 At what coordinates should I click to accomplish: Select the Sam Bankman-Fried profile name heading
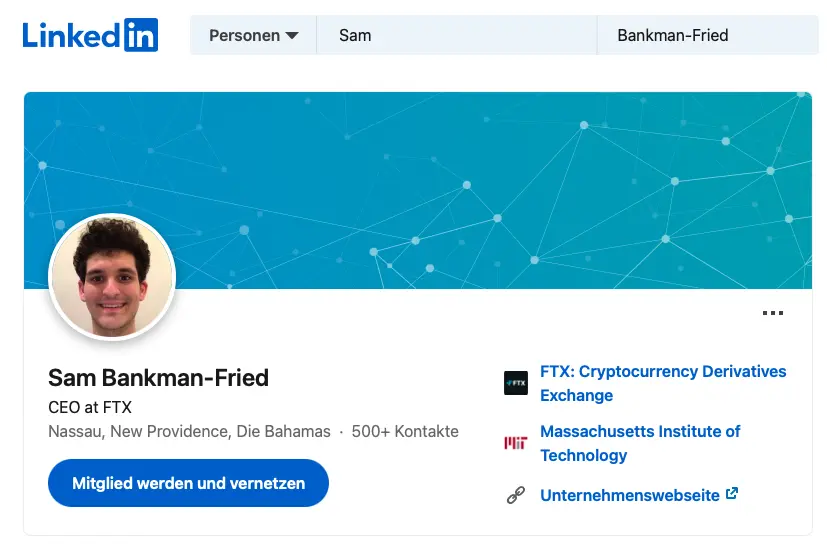coord(158,378)
